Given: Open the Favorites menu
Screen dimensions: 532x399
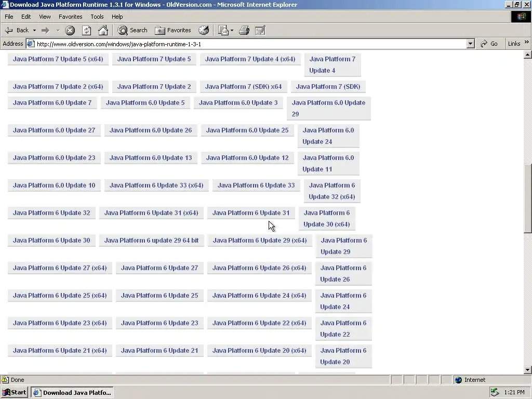Looking at the screenshot, I should 70,17.
